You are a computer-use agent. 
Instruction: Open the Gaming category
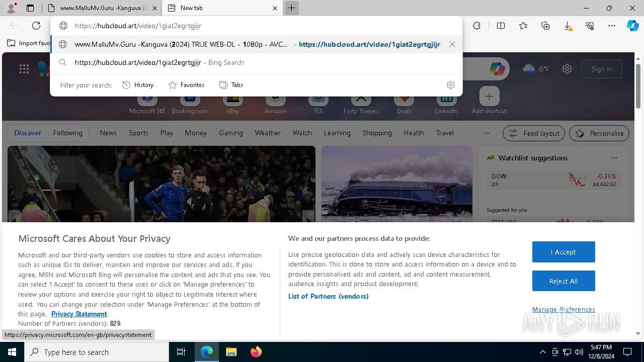tap(231, 133)
